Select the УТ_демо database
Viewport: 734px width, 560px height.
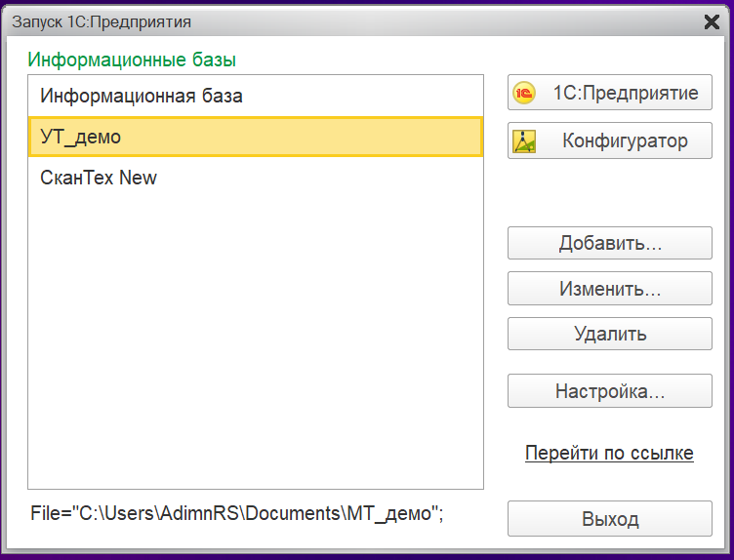[x=81, y=138]
